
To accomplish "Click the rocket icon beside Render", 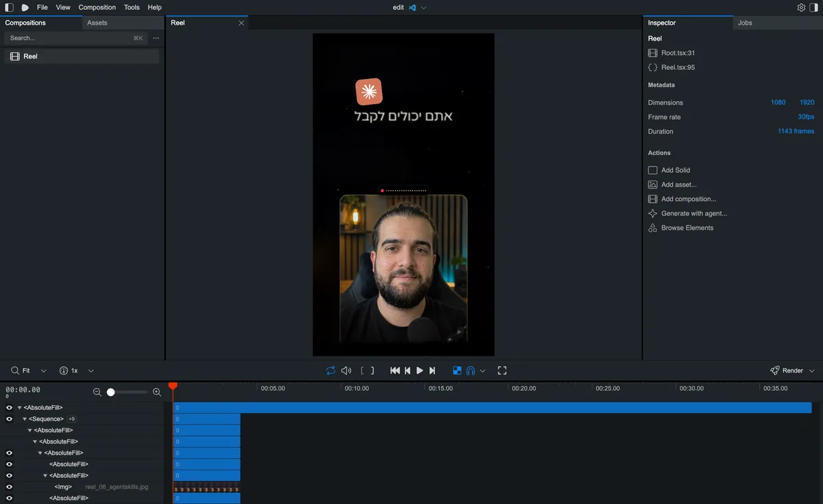I will point(775,370).
